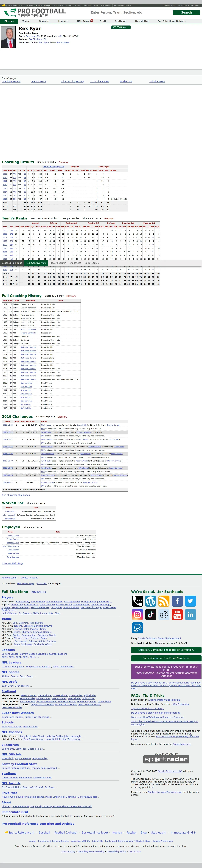Open the Players tab
202x868 pixels.
point(9,21)
